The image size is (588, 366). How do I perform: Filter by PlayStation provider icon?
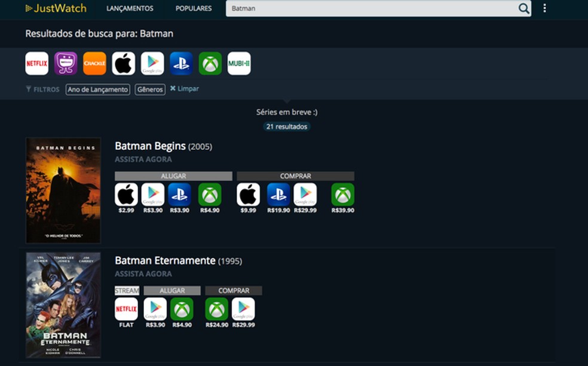(x=181, y=63)
